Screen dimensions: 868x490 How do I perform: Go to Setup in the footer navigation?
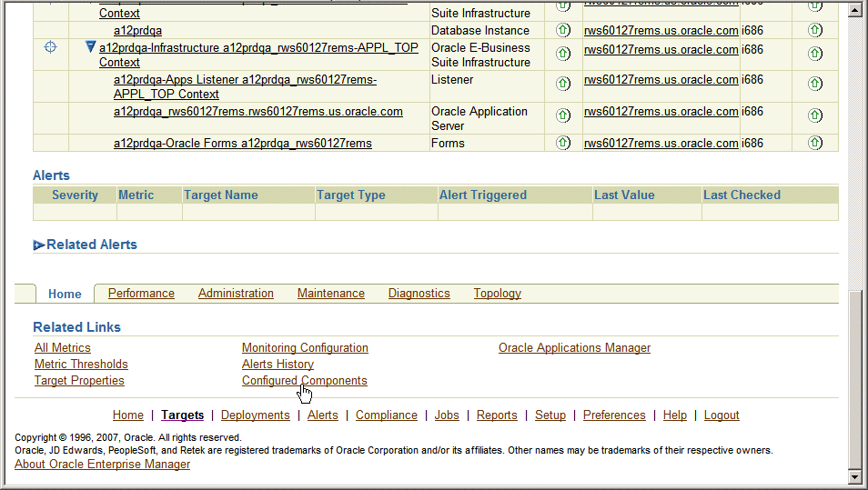[550, 415]
